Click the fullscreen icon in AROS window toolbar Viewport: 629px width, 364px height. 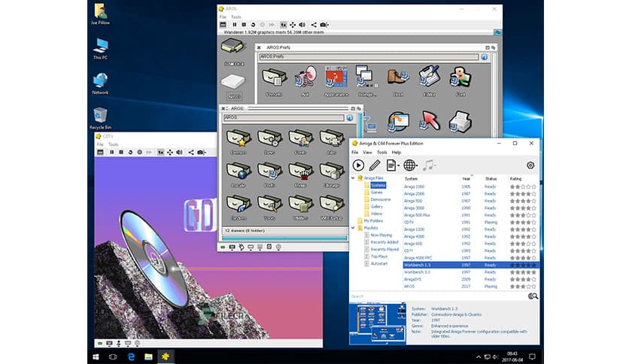coord(223,25)
